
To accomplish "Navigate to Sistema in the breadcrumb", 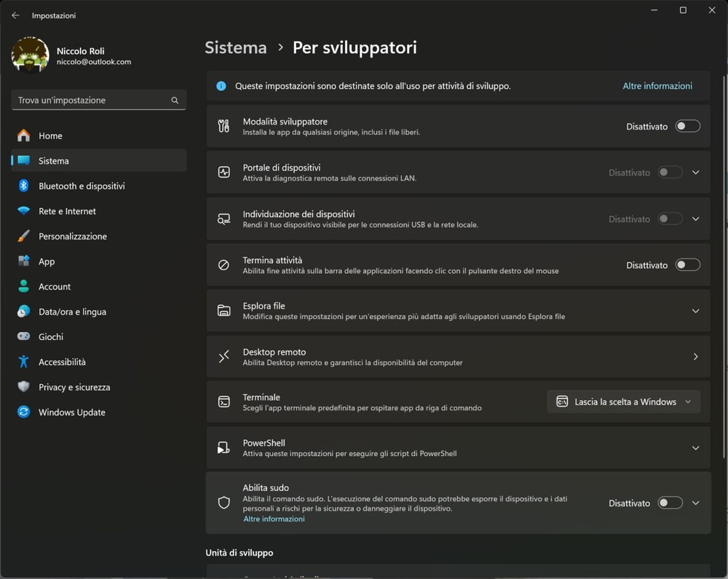I will click(236, 48).
